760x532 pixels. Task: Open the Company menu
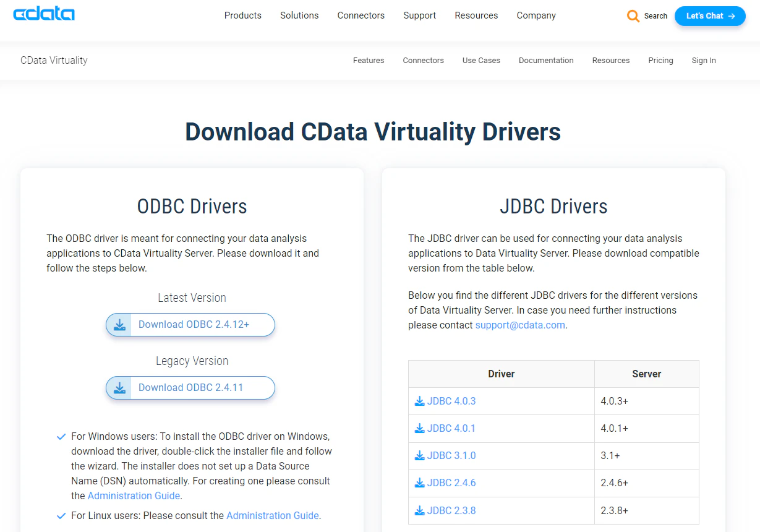point(536,15)
